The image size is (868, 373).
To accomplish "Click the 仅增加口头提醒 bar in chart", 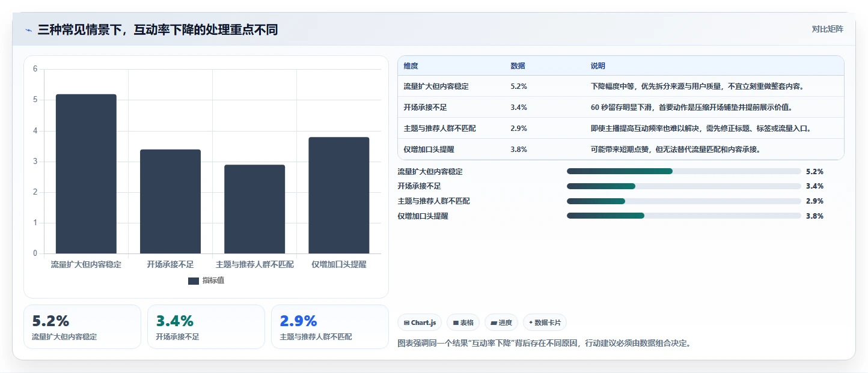I will point(339,195).
